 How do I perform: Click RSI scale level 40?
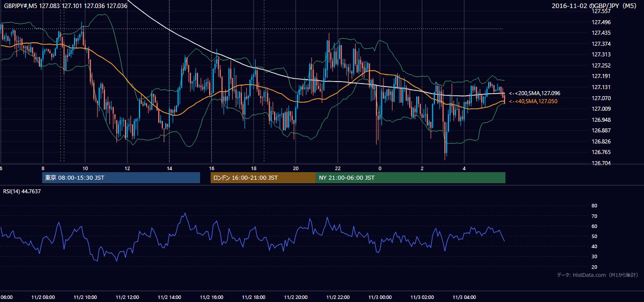pyautogui.click(x=594, y=246)
